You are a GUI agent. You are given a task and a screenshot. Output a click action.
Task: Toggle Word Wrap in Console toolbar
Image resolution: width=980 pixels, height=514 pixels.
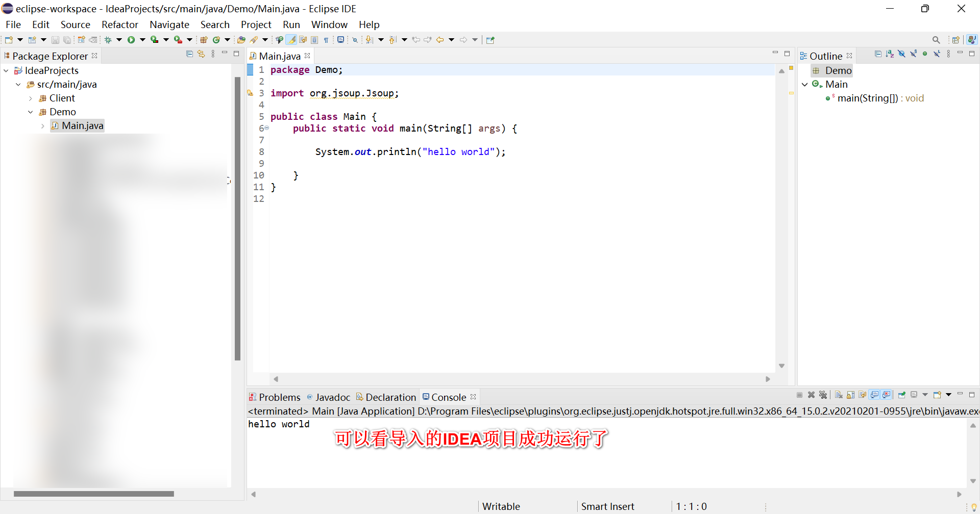pyautogui.click(x=863, y=395)
